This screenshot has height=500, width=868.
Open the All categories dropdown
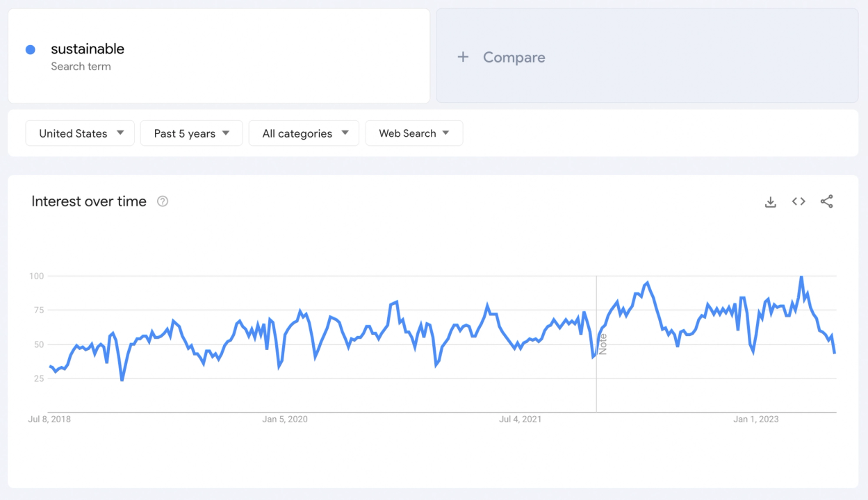(x=304, y=133)
